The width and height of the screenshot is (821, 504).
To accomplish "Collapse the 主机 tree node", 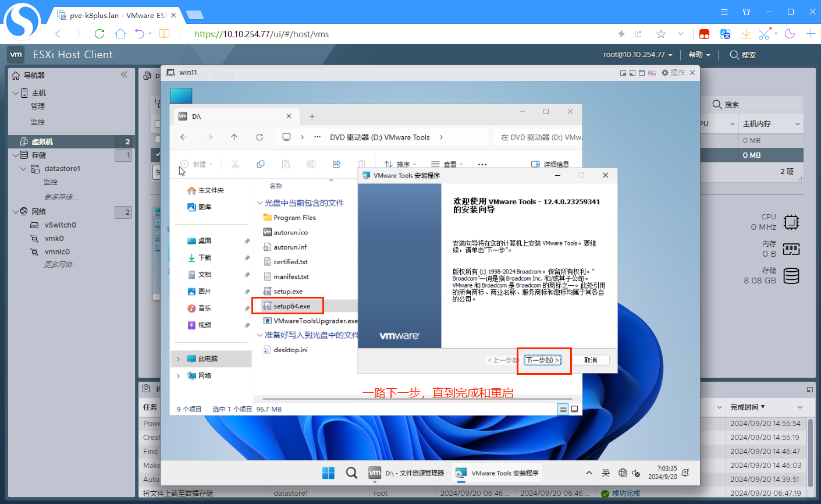I will click(x=15, y=93).
